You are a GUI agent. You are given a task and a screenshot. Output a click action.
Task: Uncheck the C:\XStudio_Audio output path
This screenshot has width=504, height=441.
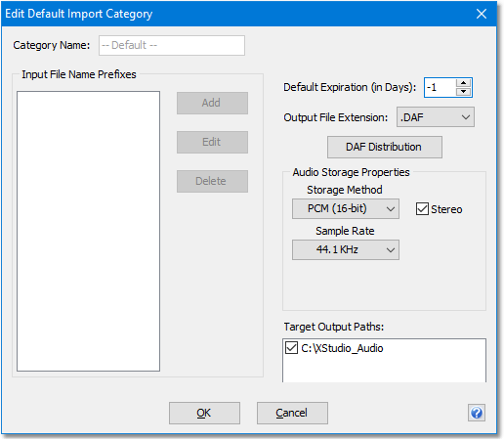click(x=291, y=348)
